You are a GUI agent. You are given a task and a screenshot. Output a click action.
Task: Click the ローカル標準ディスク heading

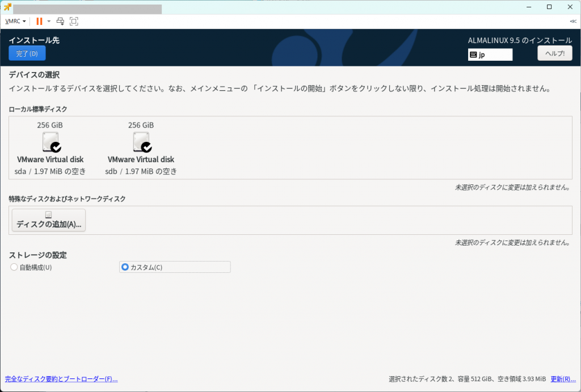point(38,109)
